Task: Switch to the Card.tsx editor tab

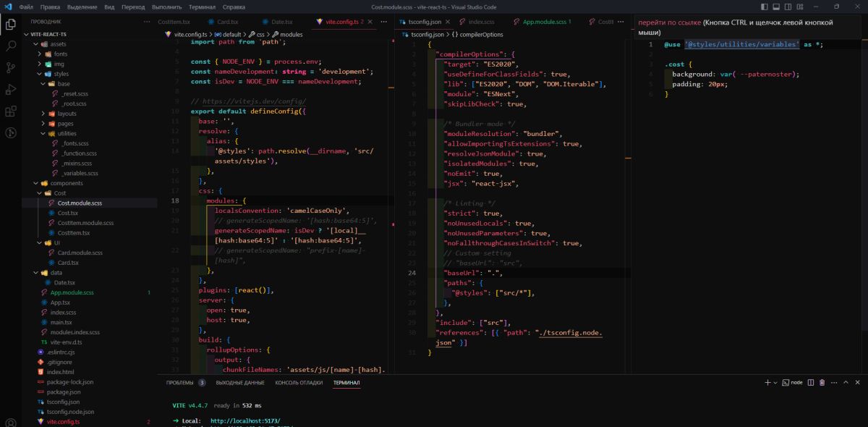Action: (x=224, y=22)
